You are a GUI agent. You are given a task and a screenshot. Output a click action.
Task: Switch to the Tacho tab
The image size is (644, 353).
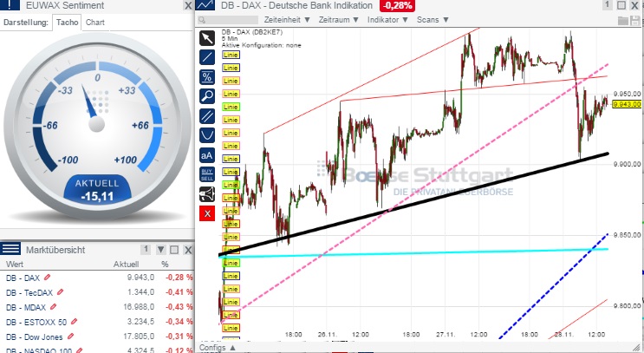tap(67, 23)
